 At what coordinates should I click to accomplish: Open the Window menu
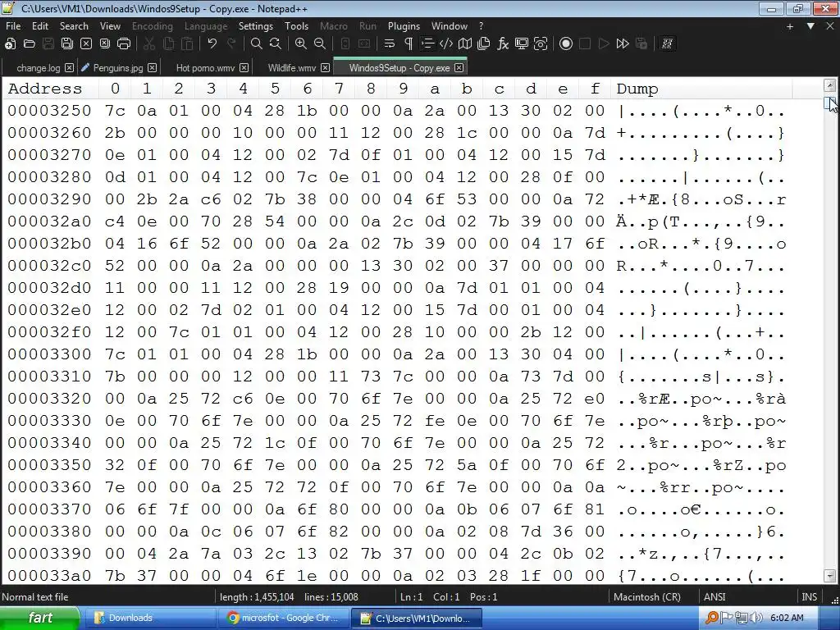point(449,25)
